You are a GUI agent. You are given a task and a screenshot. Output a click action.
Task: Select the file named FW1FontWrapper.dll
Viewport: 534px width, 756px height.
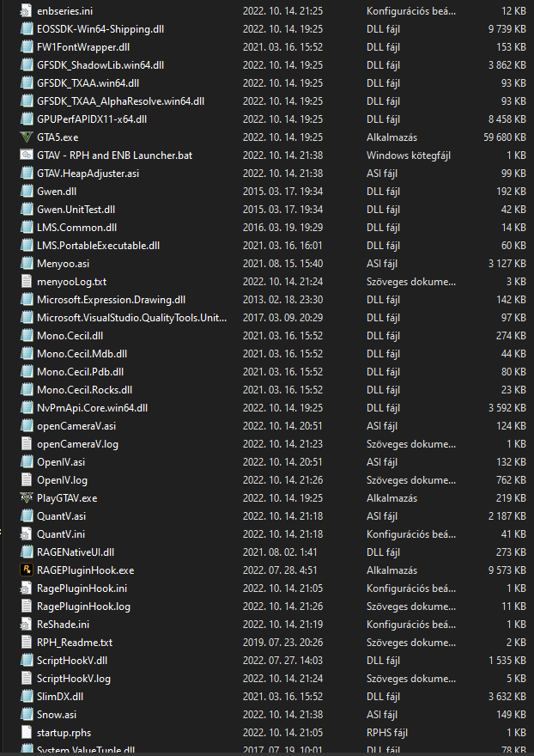(83, 47)
